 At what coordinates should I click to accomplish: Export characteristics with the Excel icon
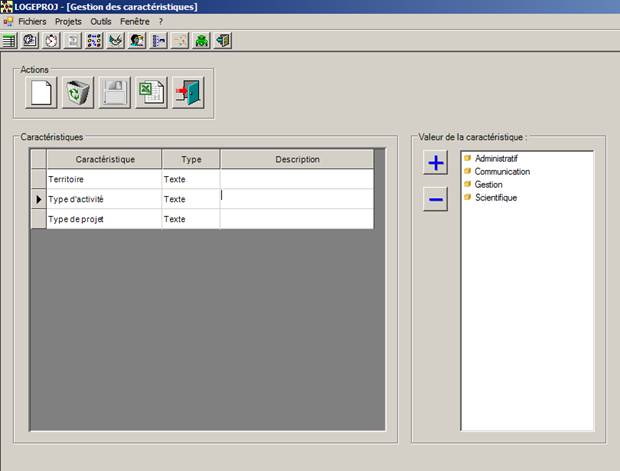click(x=151, y=94)
